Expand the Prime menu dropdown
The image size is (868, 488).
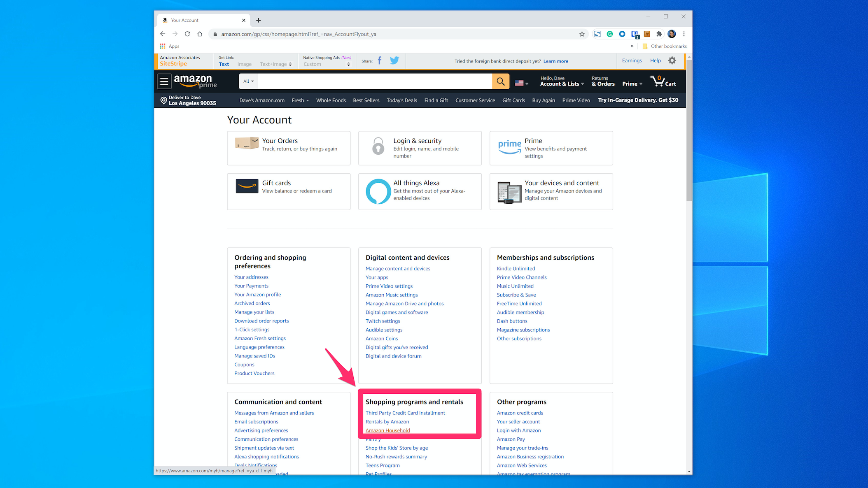tap(632, 84)
